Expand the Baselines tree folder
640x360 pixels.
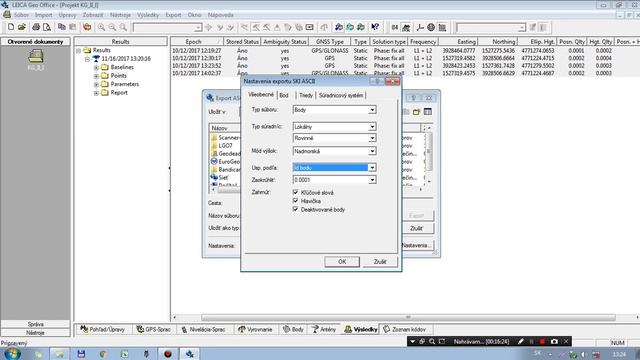point(96,67)
